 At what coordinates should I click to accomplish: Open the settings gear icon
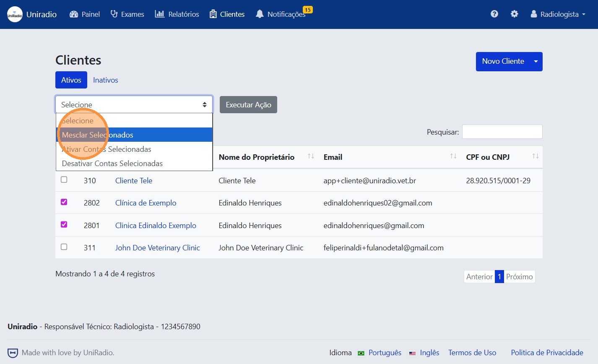(x=514, y=14)
